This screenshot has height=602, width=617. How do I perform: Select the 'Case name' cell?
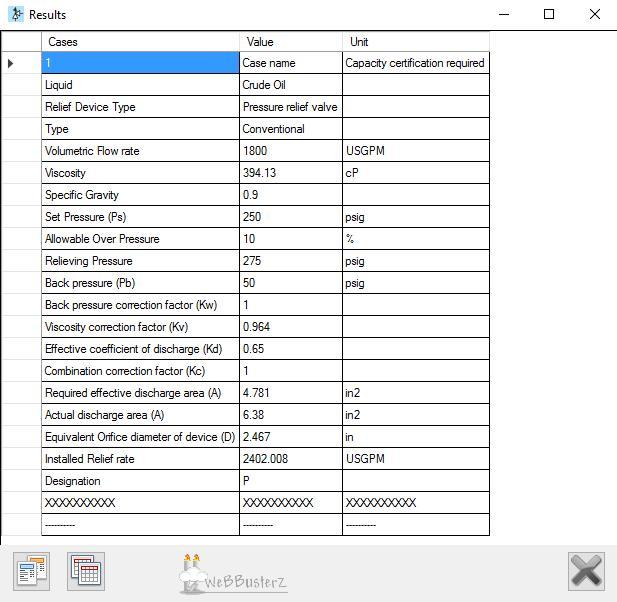tap(291, 63)
